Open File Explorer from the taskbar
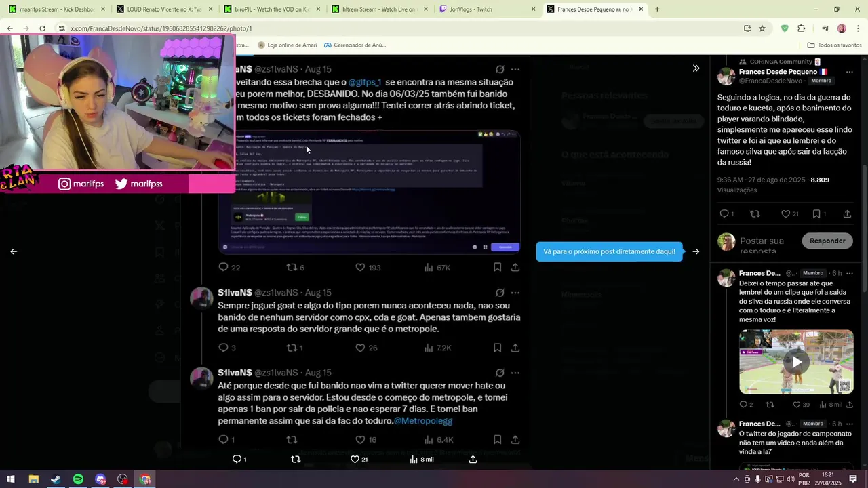Screen dimensions: 868x488 (x=33, y=479)
